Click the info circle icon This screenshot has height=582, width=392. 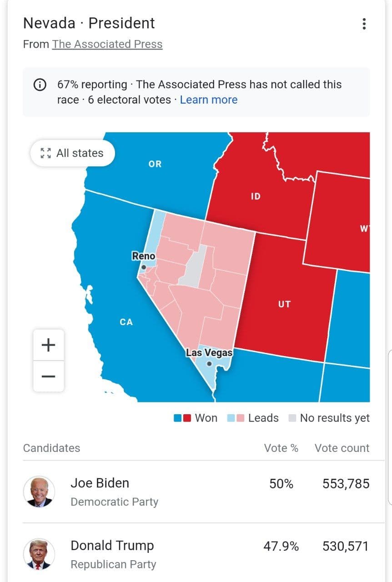click(40, 85)
